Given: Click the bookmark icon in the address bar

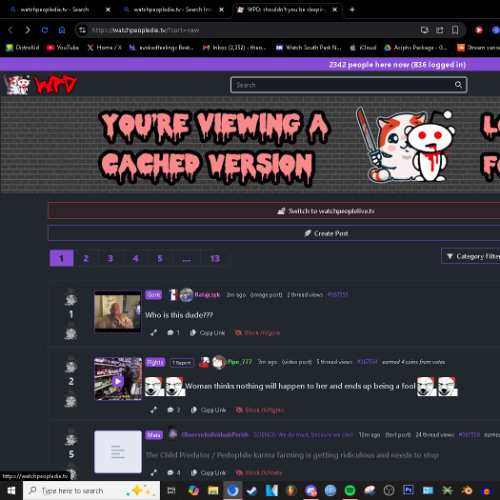Looking at the screenshot, I should tap(455, 30).
